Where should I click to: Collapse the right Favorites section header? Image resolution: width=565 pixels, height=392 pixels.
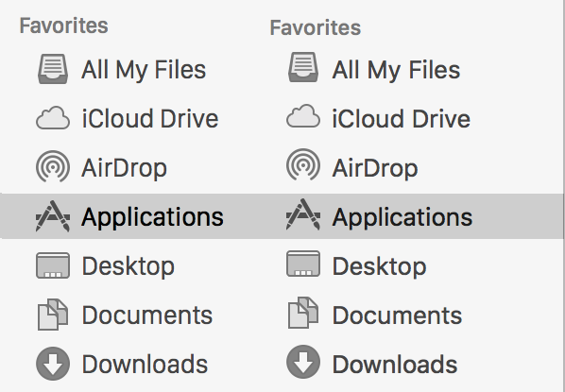pyautogui.click(x=316, y=27)
